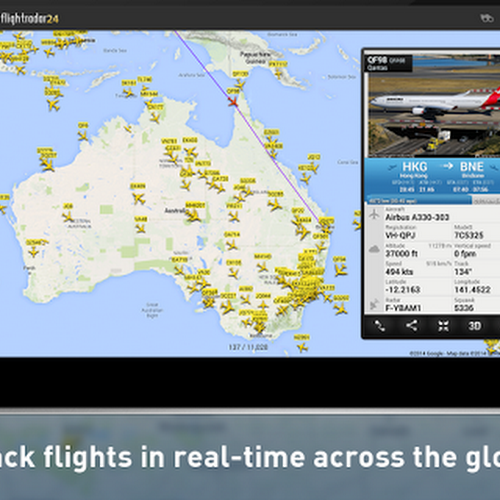Tap the QF6 aircraft near the northwest coast
Screen dimensions: 500x500
coord(83,135)
